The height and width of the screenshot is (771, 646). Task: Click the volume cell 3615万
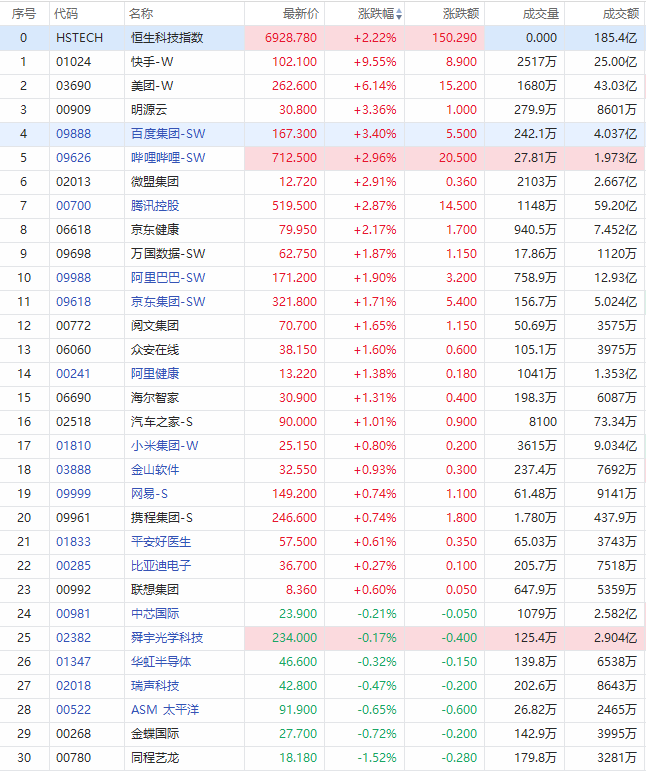point(537,446)
